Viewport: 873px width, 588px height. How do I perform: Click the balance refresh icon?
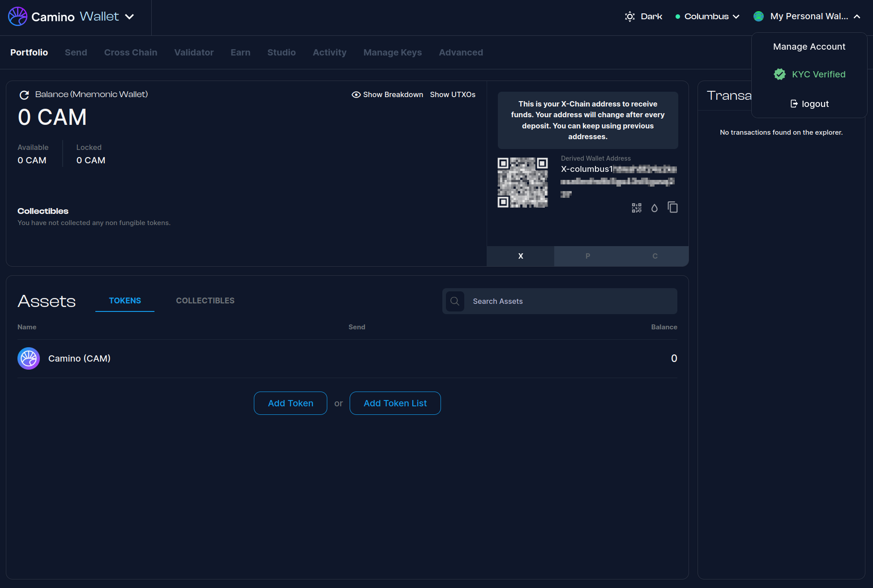24,95
